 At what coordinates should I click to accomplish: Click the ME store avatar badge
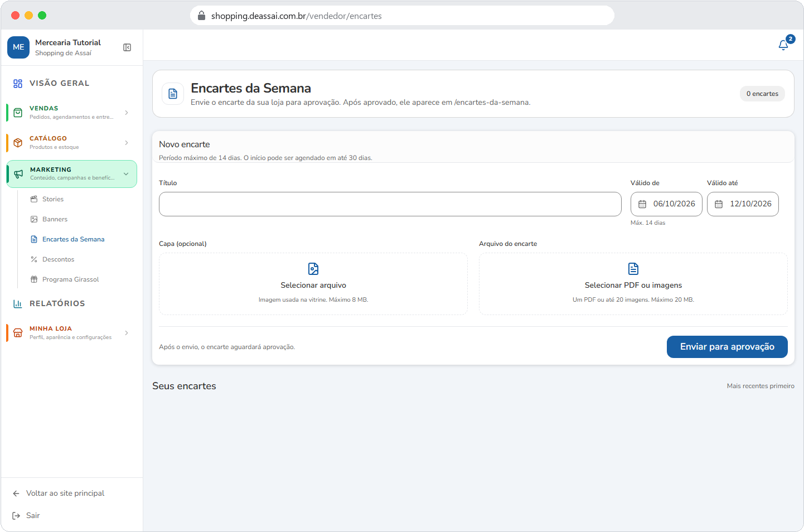click(18, 47)
